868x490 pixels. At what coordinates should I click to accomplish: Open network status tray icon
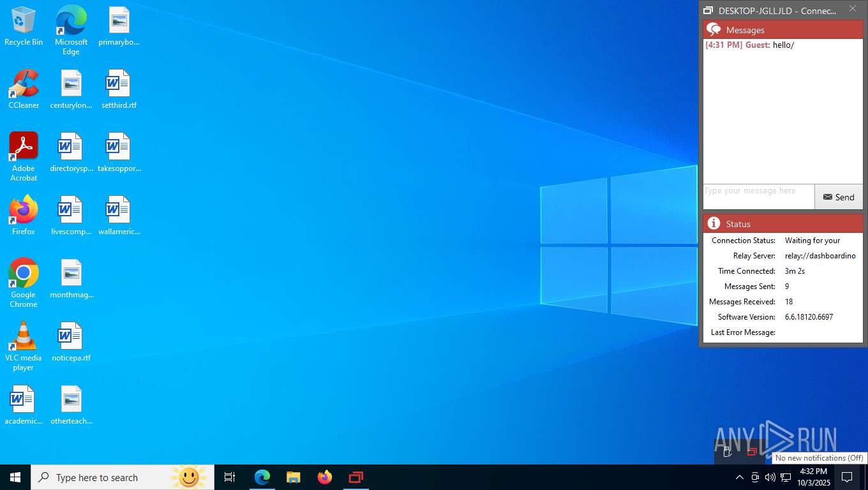[786, 477]
